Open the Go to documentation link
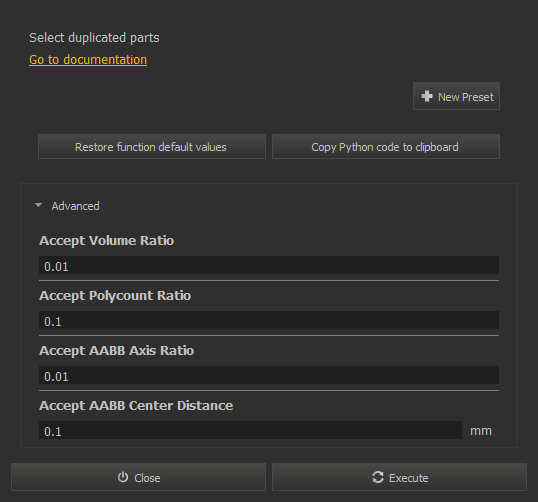Screen dimensions: 538x502 point(88,60)
